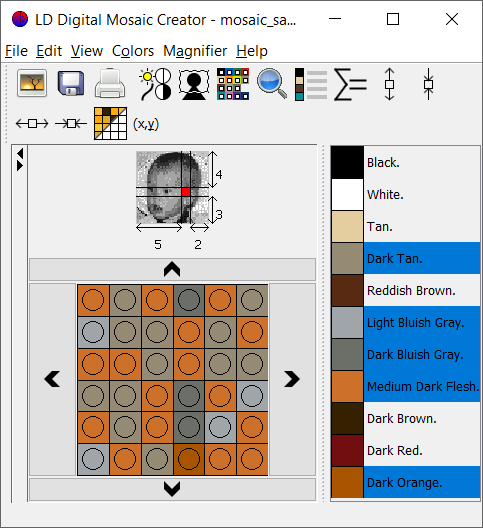Click the portrait crop selection icon
The width and height of the screenshot is (483, 528).
pyautogui.click(x=194, y=84)
